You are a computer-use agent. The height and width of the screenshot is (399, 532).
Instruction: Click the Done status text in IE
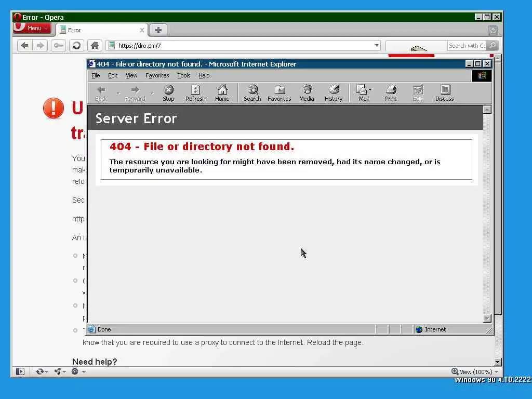point(104,329)
